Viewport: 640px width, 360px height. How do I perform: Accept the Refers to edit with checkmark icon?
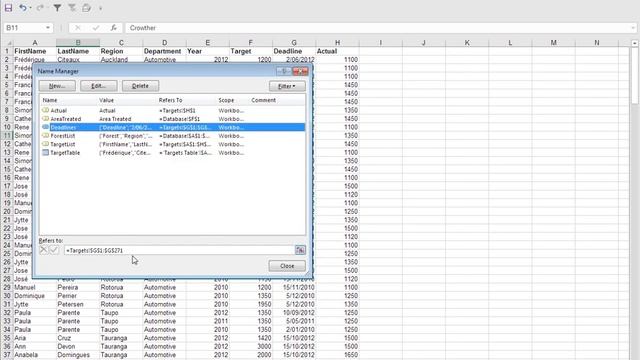[x=54, y=250]
